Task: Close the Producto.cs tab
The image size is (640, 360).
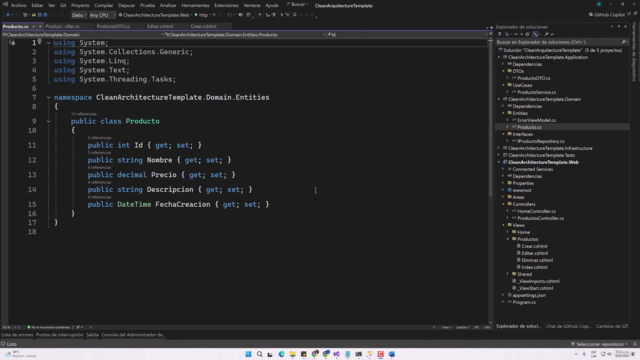Action: (40, 27)
